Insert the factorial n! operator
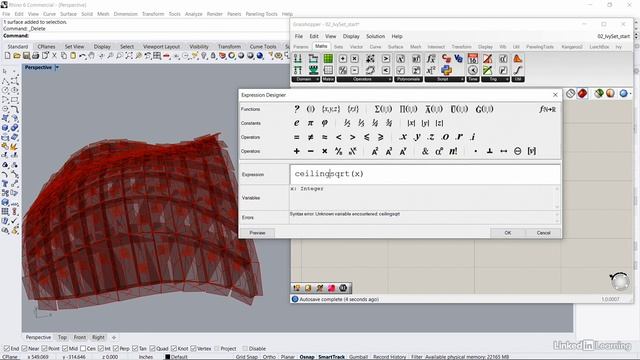Screen dimensions: 640x360 [x=453, y=151]
